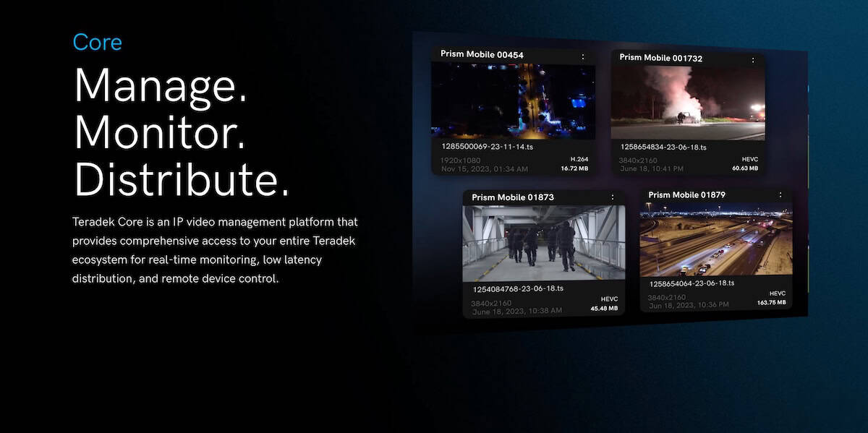Click the Prism Mobile 01879 card title
The width and height of the screenshot is (868, 433).
(x=686, y=195)
